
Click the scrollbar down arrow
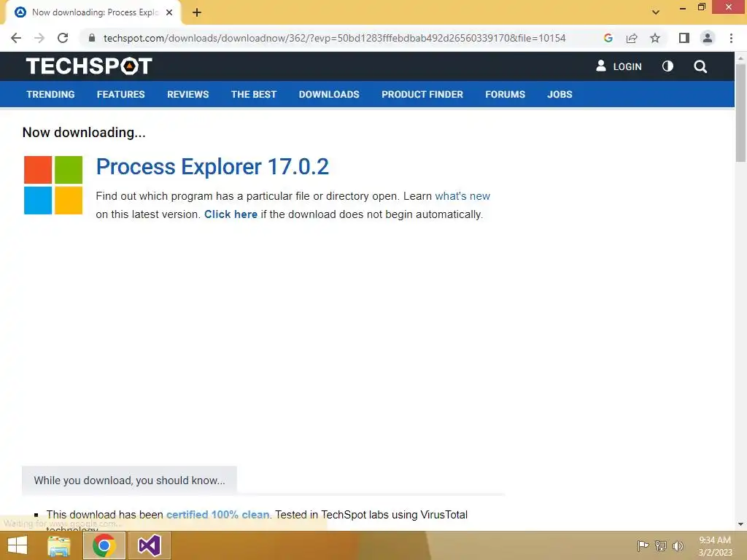pyautogui.click(x=740, y=524)
